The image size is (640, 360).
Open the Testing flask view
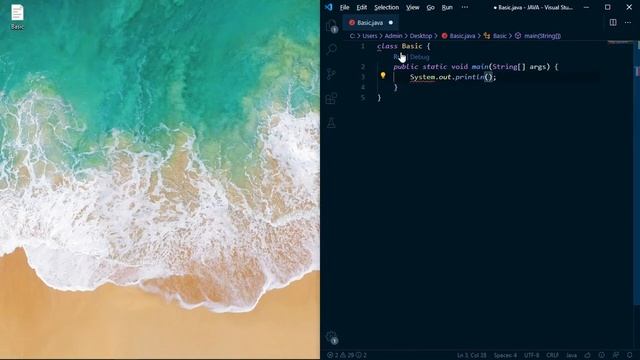click(x=331, y=122)
